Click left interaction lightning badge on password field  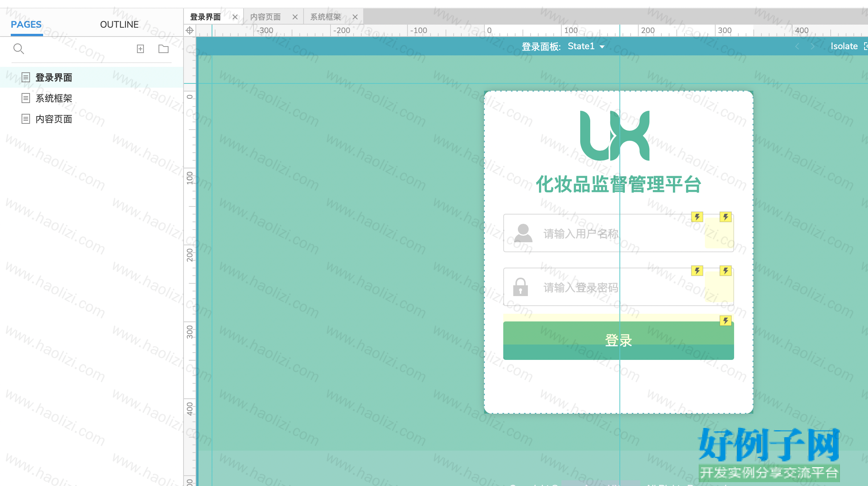coord(697,271)
